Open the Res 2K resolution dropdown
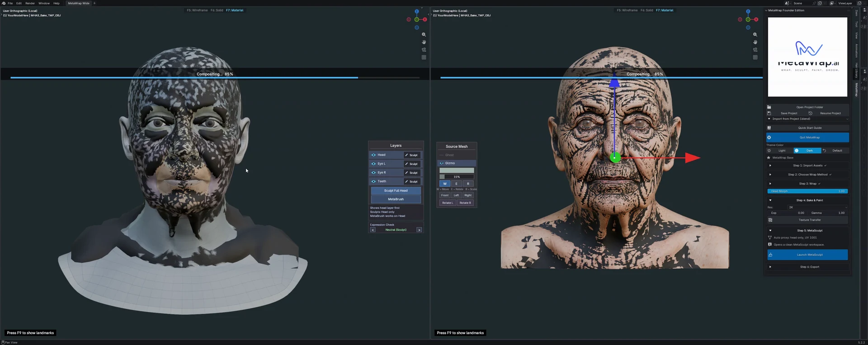Viewport: 868px width, 345px height. 817,207
